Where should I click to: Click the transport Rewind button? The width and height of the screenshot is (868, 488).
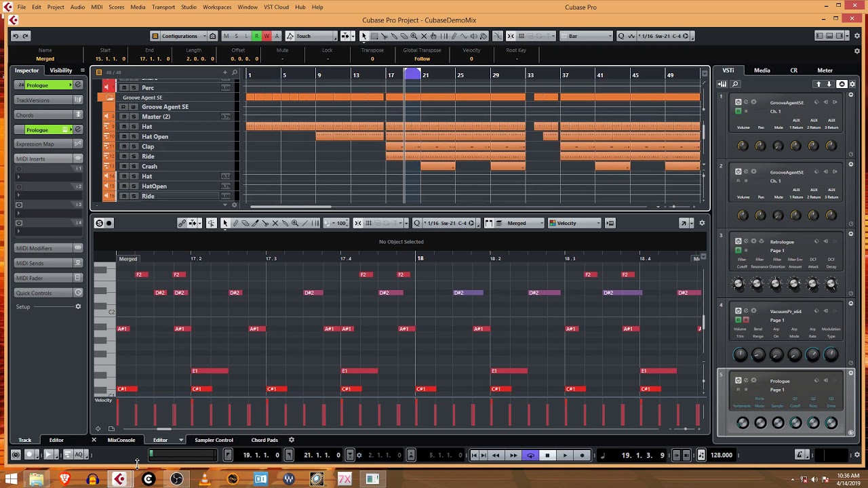coord(496,455)
